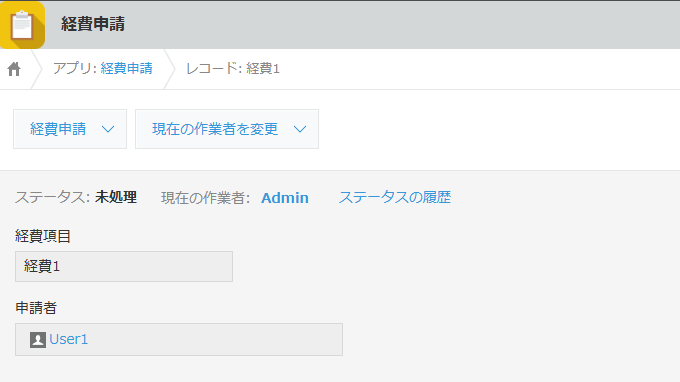Click the User1 avatar icon
Viewport: 680px width, 382px height.
click(38, 340)
